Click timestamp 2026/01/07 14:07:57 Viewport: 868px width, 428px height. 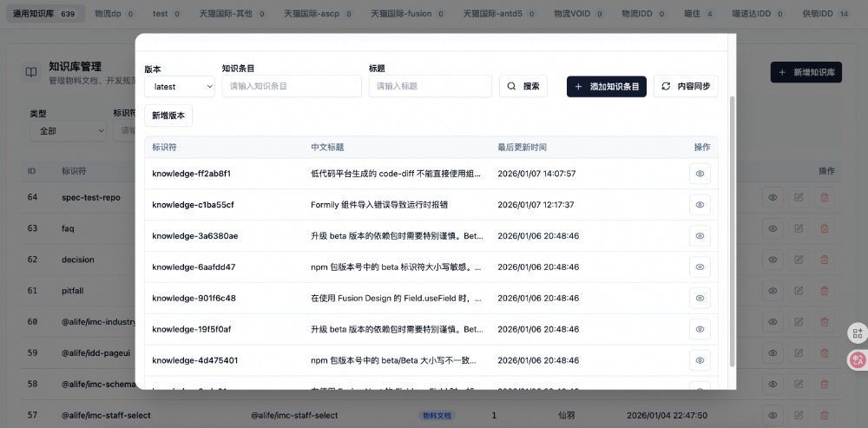point(536,174)
